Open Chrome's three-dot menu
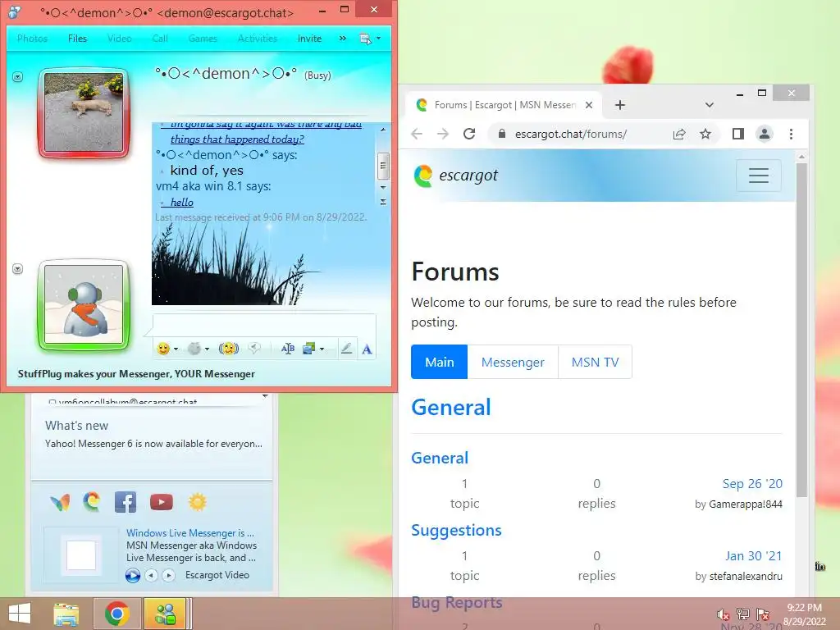 click(792, 134)
